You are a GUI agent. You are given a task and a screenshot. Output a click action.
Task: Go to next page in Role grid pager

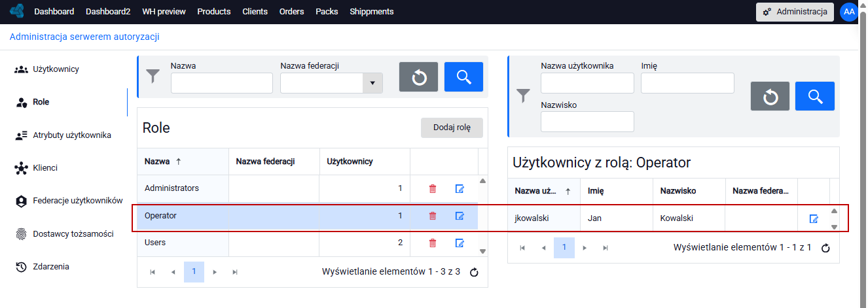(x=215, y=272)
